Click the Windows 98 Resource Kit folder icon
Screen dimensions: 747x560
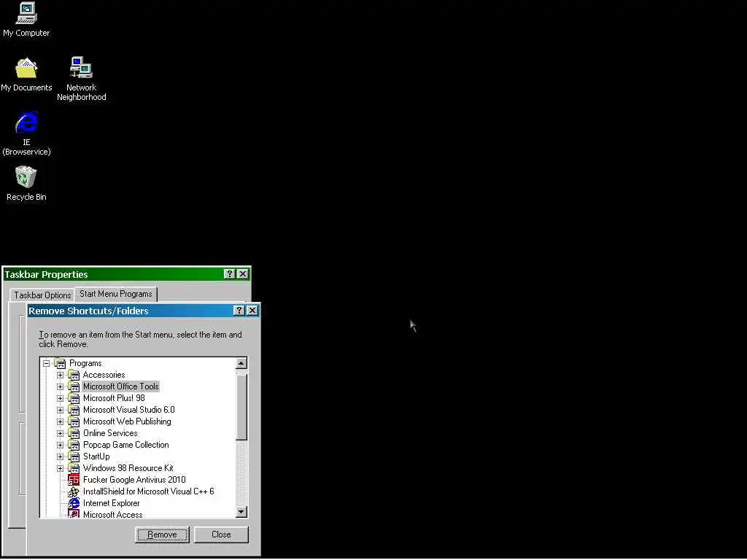(74, 469)
